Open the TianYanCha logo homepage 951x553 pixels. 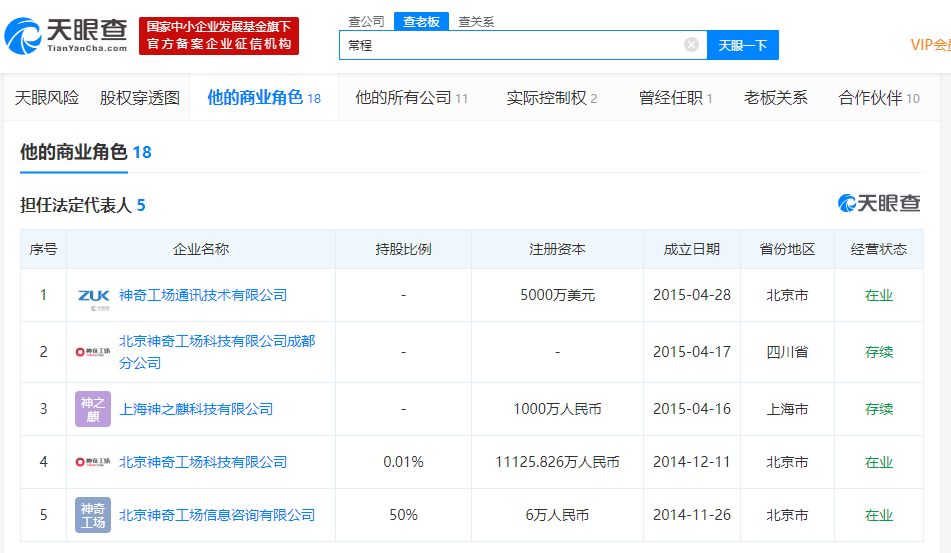[x=66, y=36]
